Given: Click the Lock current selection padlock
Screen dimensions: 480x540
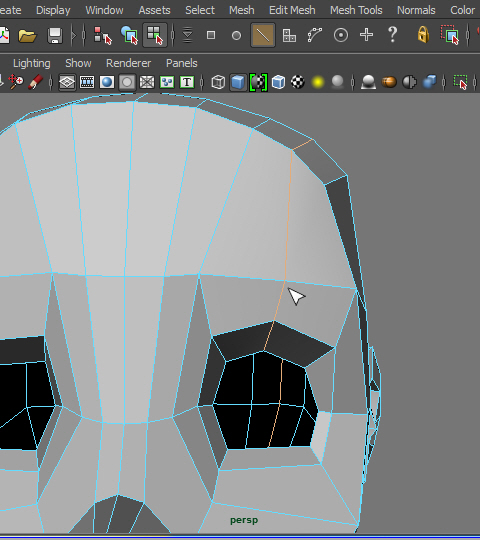Looking at the screenshot, I should 423,35.
